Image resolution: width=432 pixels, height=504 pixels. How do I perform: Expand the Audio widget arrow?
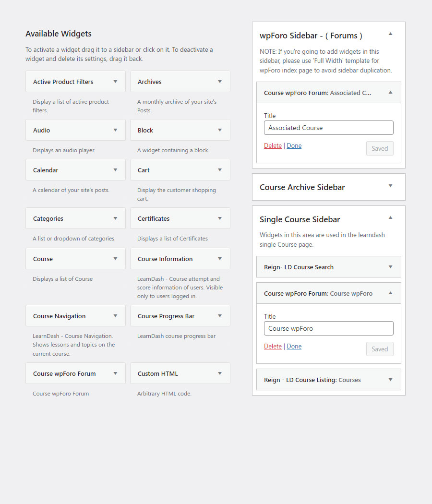[115, 130]
